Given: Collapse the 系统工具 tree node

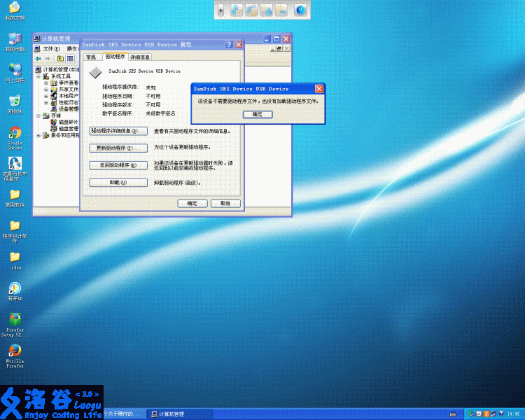Looking at the screenshot, I should (x=38, y=76).
